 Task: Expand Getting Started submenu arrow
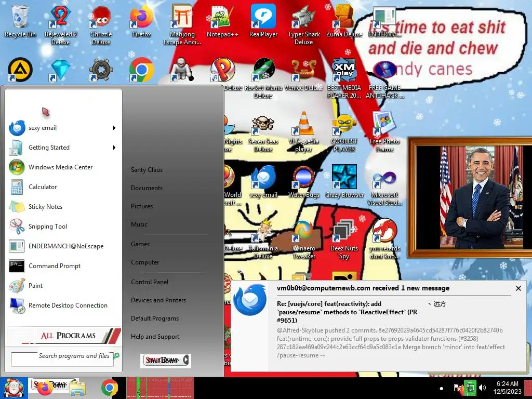coord(114,148)
